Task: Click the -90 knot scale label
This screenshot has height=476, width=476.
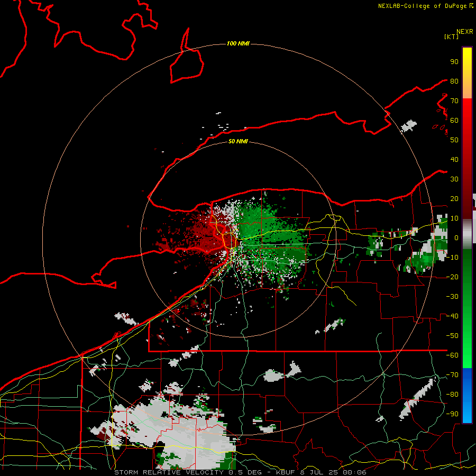Action: pos(452,414)
